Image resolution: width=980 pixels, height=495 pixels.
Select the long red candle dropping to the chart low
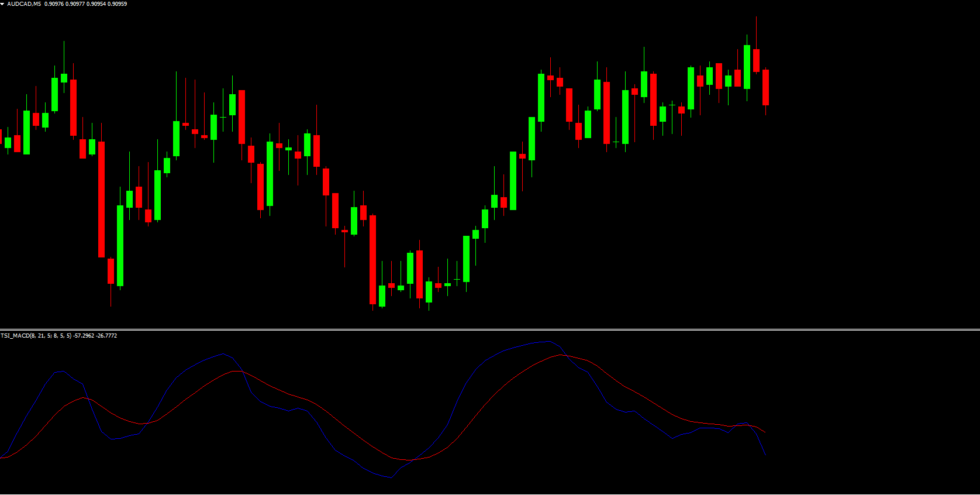tap(372, 259)
